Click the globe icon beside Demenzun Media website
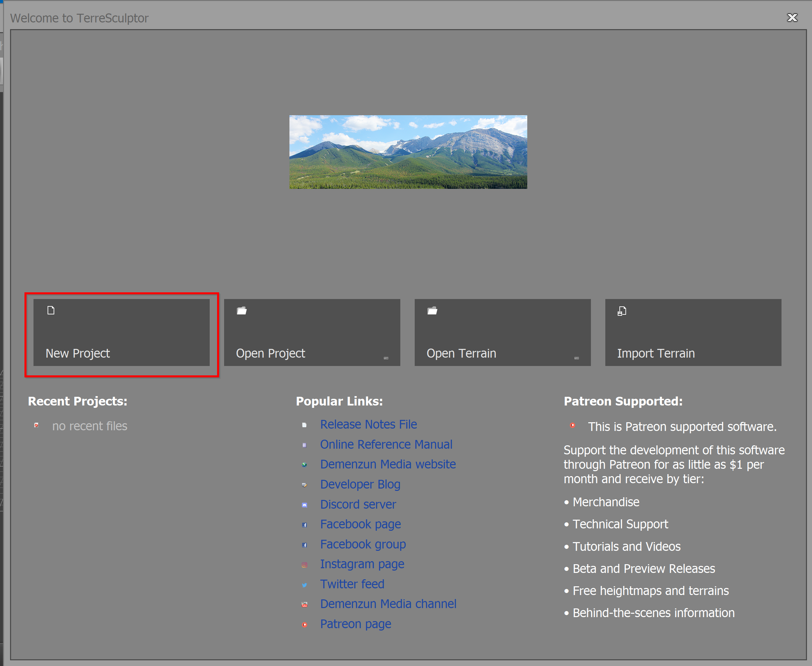This screenshot has height=666, width=812. coord(304,465)
